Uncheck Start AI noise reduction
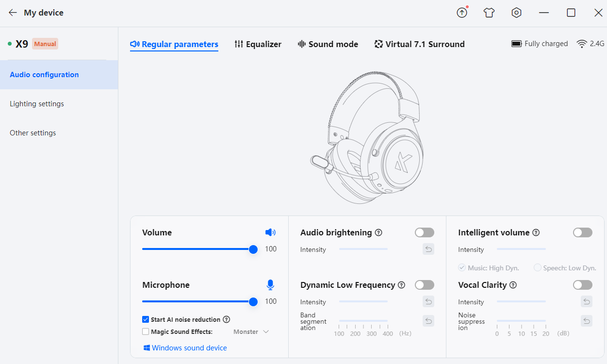This screenshot has width=607, height=364. pyautogui.click(x=146, y=319)
